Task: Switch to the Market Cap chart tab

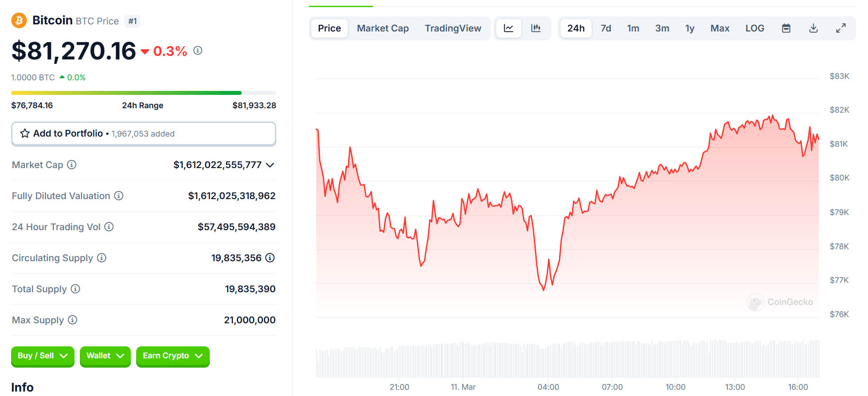Action: pyautogui.click(x=383, y=28)
